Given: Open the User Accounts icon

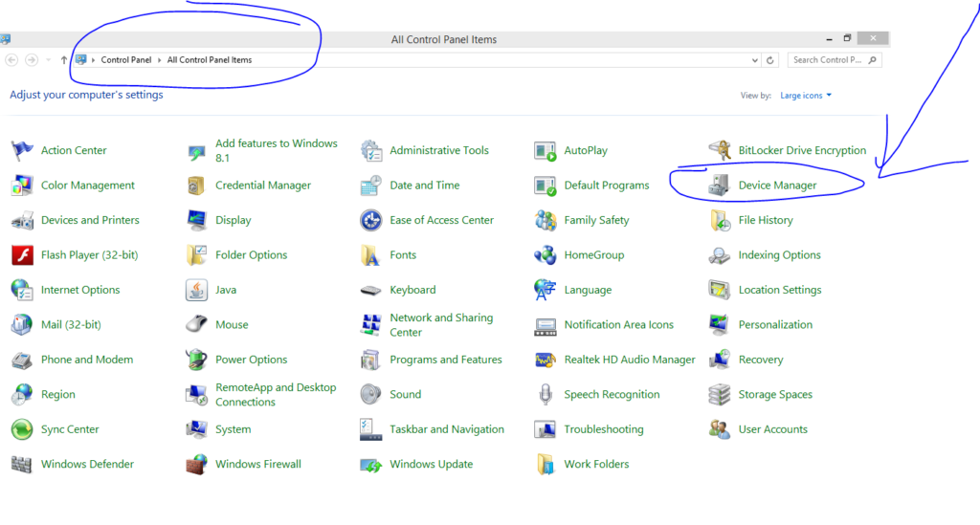Looking at the screenshot, I should [720, 429].
